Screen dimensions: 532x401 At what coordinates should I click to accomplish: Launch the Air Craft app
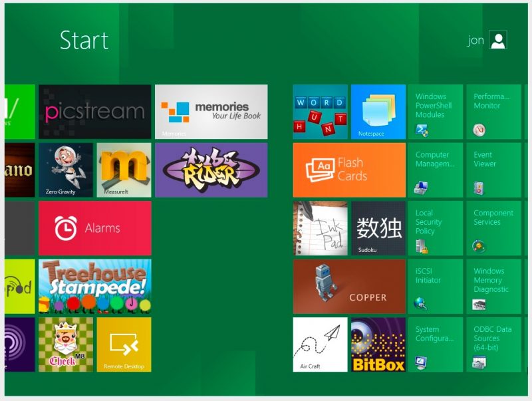319,345
